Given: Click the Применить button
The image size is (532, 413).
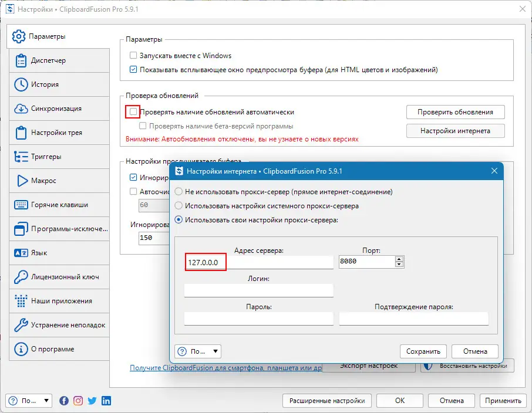Looking at the screenshot, I should (x=503, y=401).
